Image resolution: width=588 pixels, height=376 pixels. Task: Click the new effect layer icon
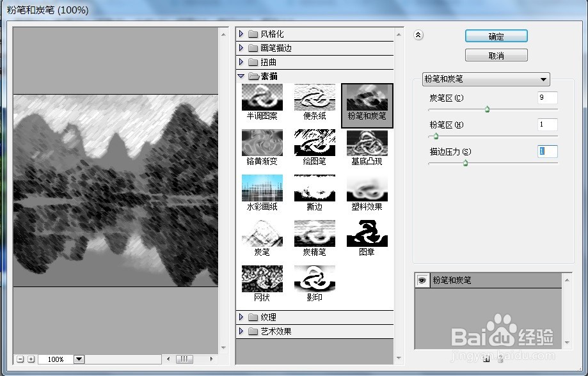(x=486, y=360)
